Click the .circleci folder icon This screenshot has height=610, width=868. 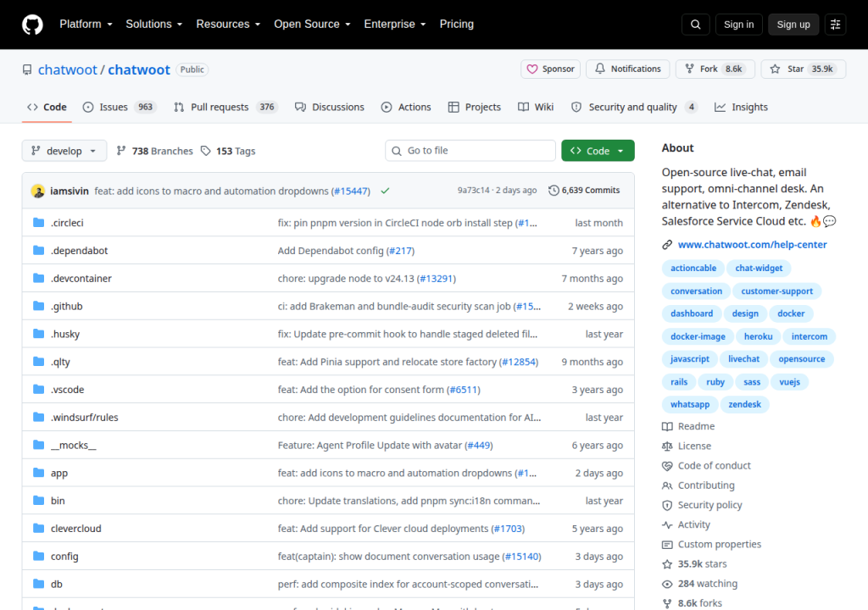point(38,223)
